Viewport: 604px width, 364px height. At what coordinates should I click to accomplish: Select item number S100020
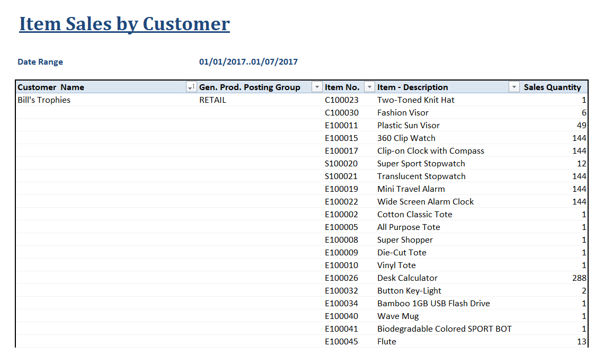pyautogui.click(x=341, y=163)
